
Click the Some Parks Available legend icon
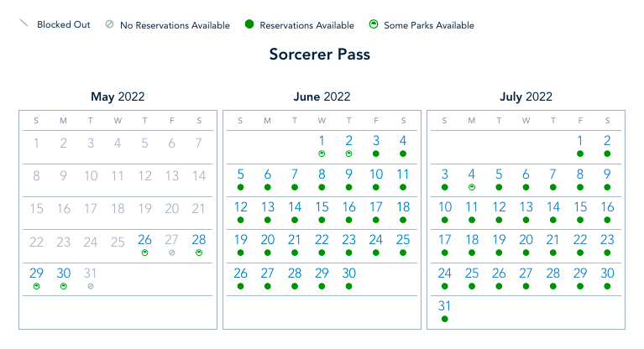(373, 25)
